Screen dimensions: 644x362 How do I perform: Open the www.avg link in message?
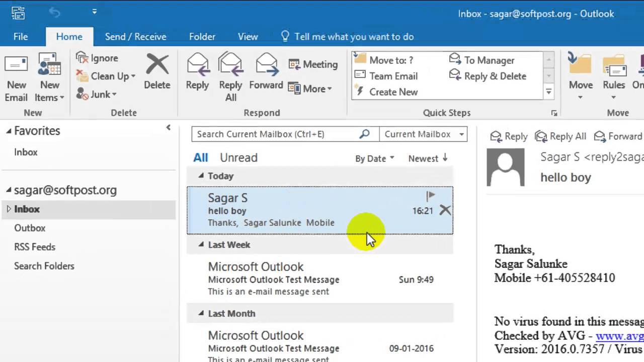(x=620, y=336)
